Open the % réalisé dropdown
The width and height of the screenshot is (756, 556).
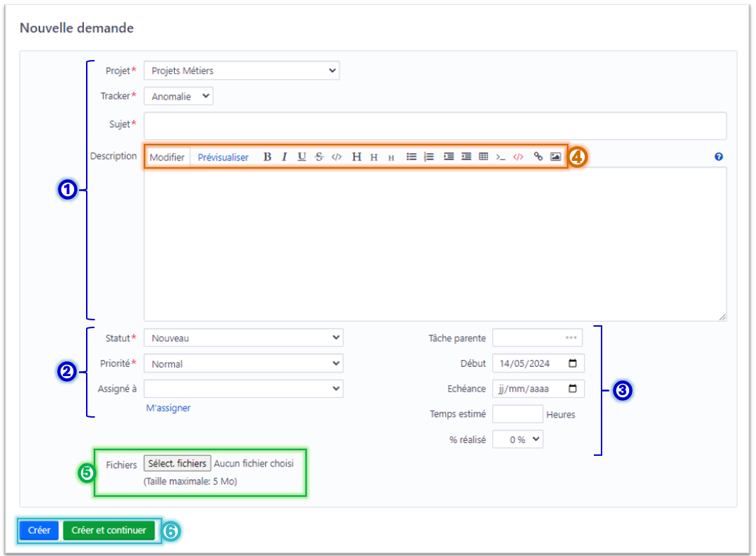click(522, 439)
